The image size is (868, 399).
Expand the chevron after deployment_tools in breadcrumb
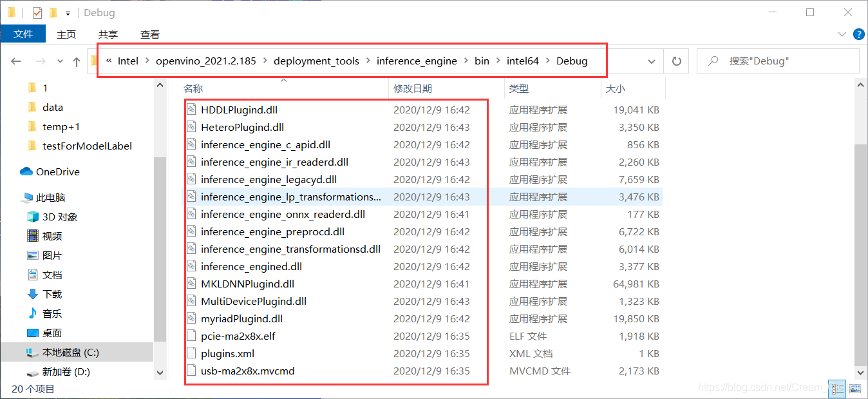(368, 61)
